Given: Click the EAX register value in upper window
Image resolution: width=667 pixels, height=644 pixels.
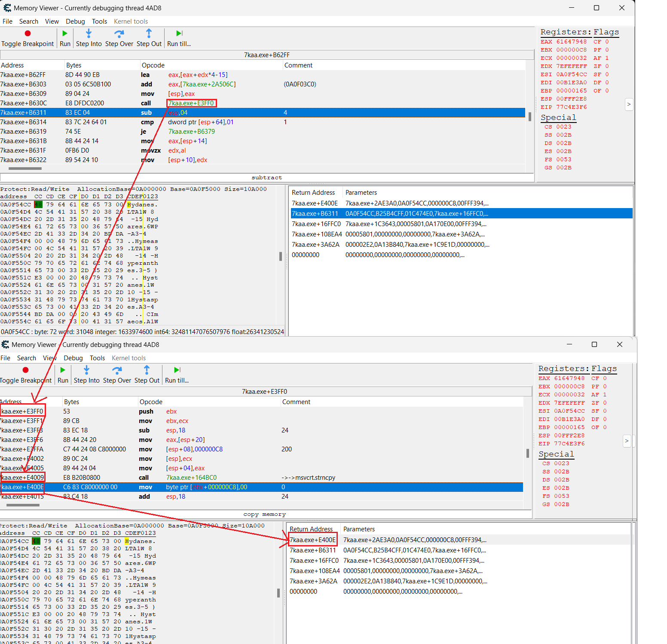Looking at the screenshot, I should pyautogui.click(x=571, y=42).
